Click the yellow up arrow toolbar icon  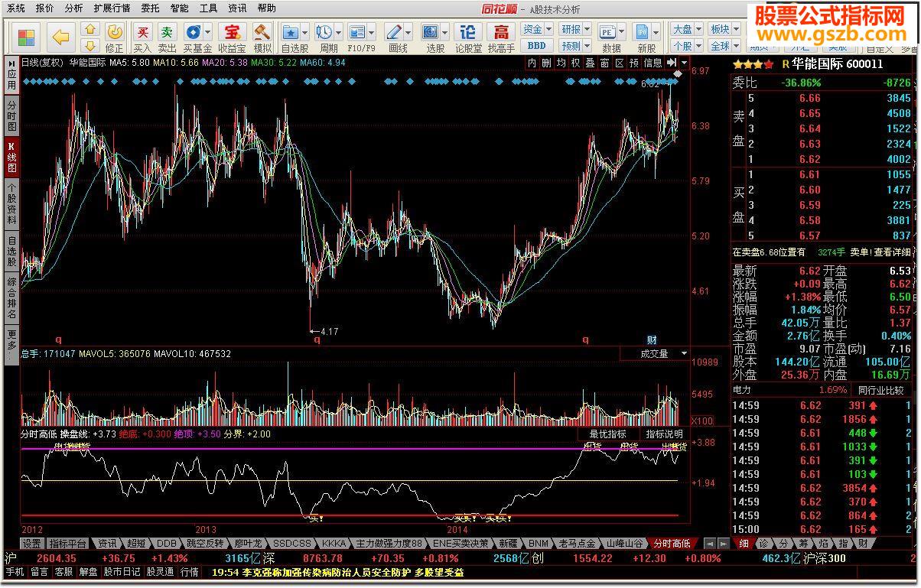pyautogui.click(x=90, y=30)
